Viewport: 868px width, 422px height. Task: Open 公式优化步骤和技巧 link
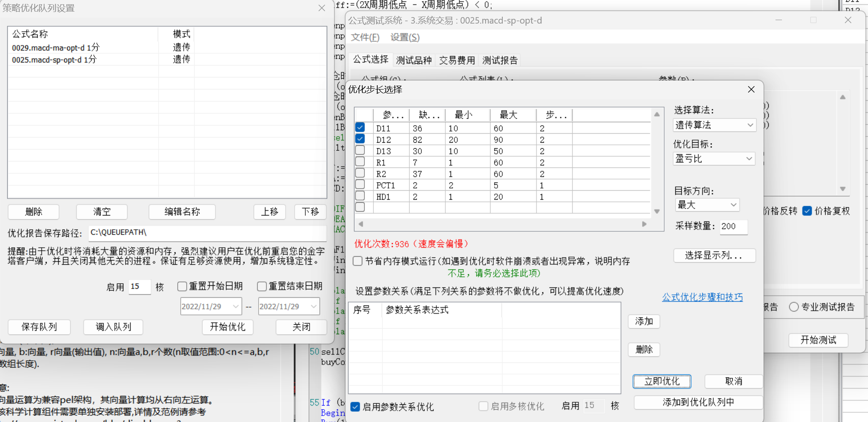tap(702, 297)
